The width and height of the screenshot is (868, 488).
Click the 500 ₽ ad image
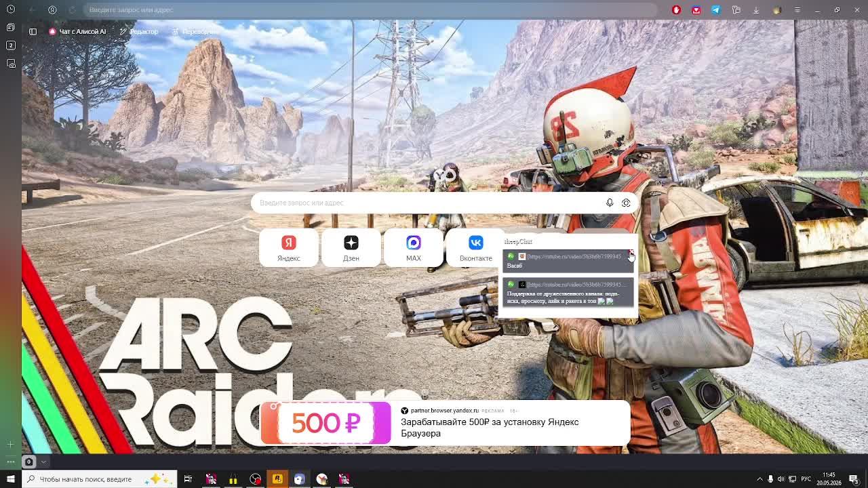[x=325, y=423]
